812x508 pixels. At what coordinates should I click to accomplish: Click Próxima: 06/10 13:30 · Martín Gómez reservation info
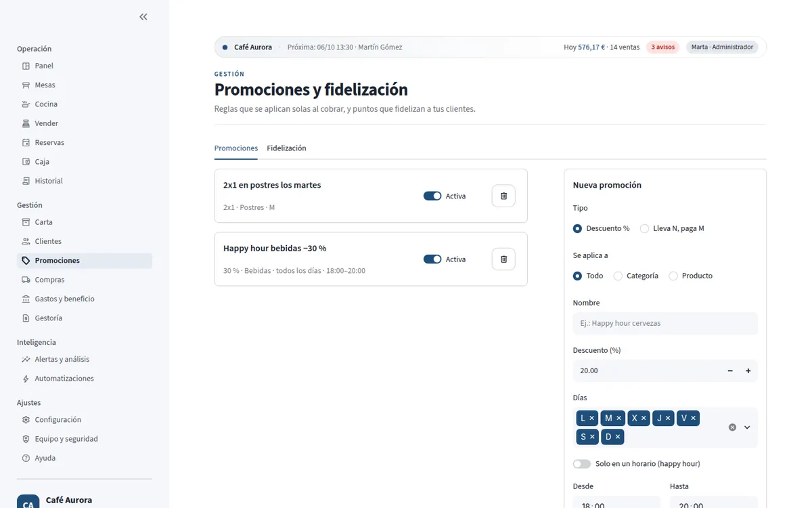tap(345, 47)
